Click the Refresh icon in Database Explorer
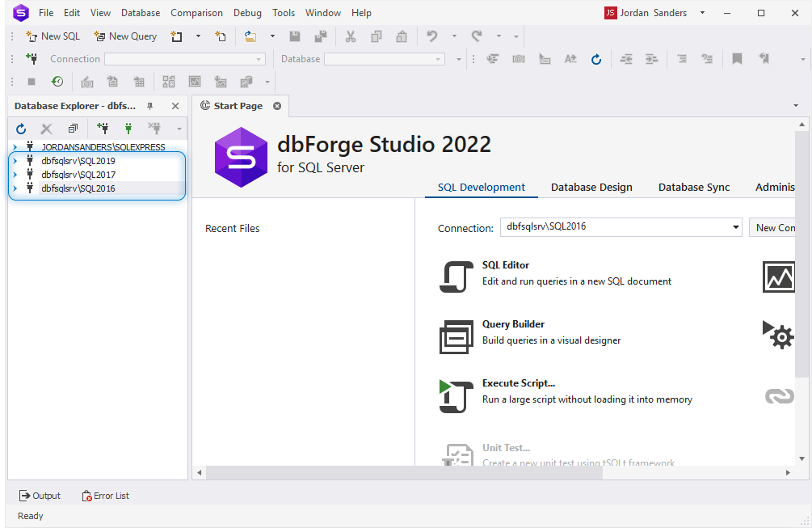 pos(21,129)
